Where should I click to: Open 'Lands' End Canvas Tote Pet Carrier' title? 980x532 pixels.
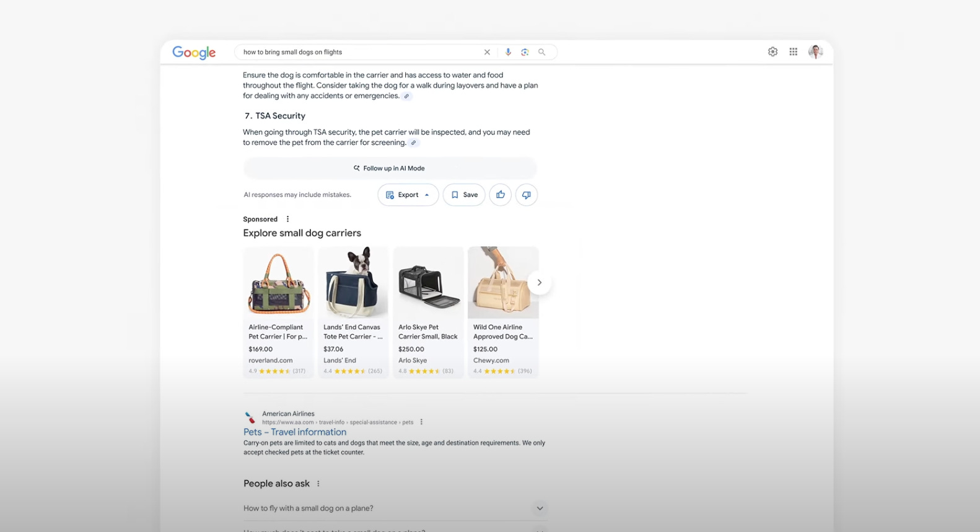[353, 332]
